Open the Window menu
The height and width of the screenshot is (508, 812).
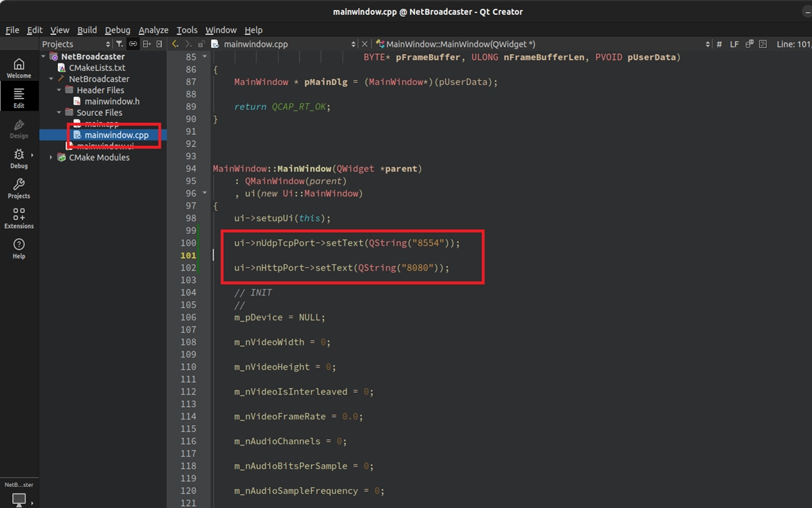point(221,30)
